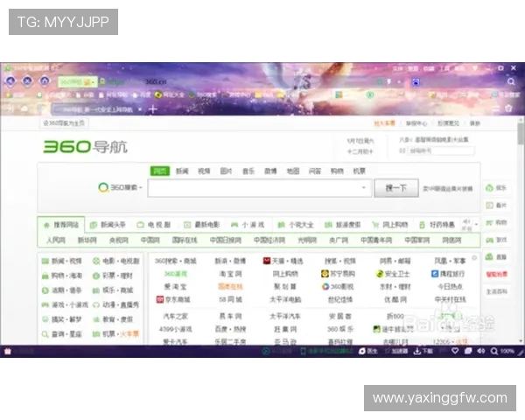Open the 淘宝网 site link

click(230, 274)
